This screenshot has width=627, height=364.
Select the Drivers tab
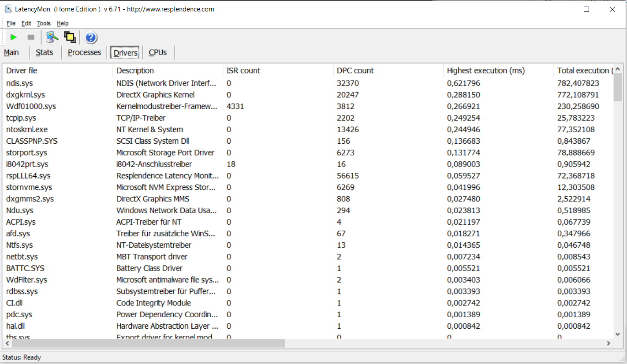126,53
